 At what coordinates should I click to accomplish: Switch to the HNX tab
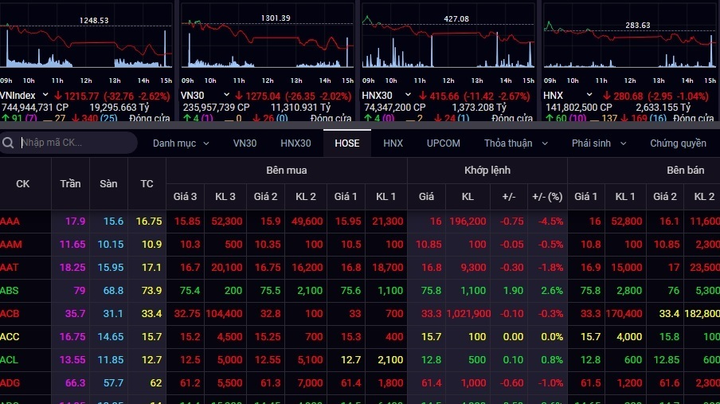click(x=393, y=143)
